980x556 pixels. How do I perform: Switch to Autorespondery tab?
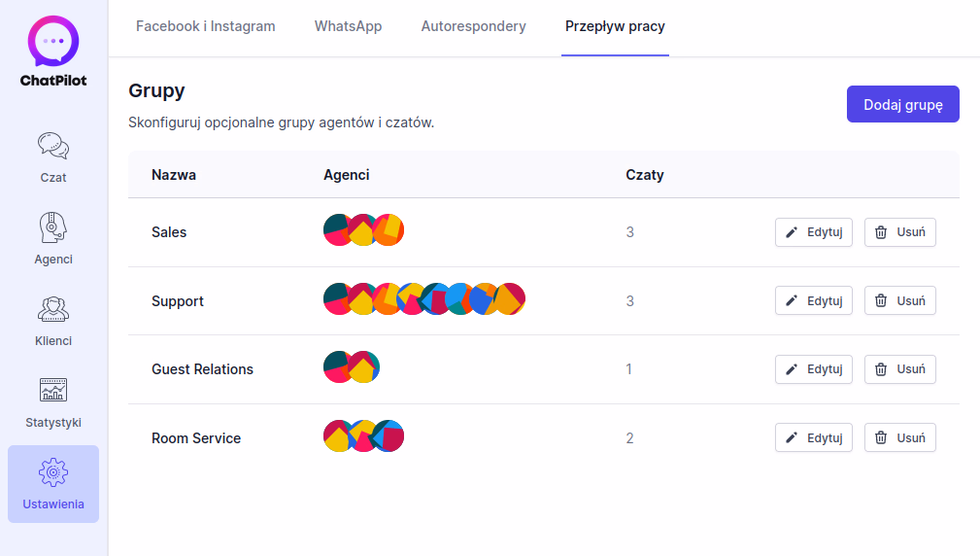coord(474,26)
